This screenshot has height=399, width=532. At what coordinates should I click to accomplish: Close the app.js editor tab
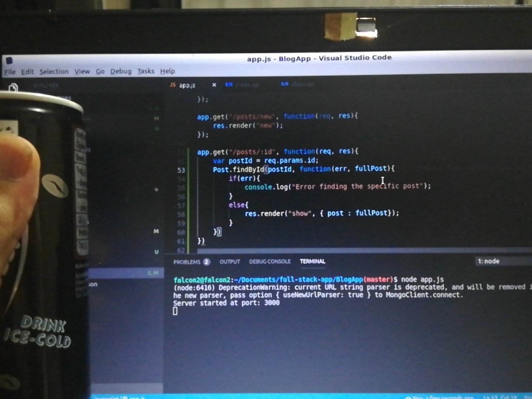pyautogui.click(x=214, y=85)
